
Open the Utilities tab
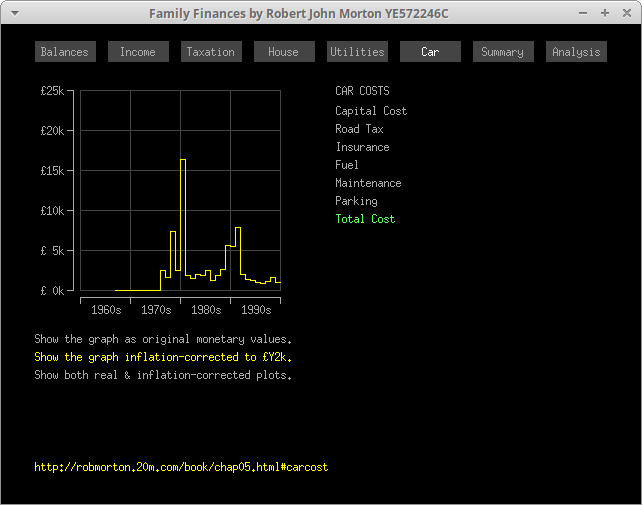click(x=357, y=52)
